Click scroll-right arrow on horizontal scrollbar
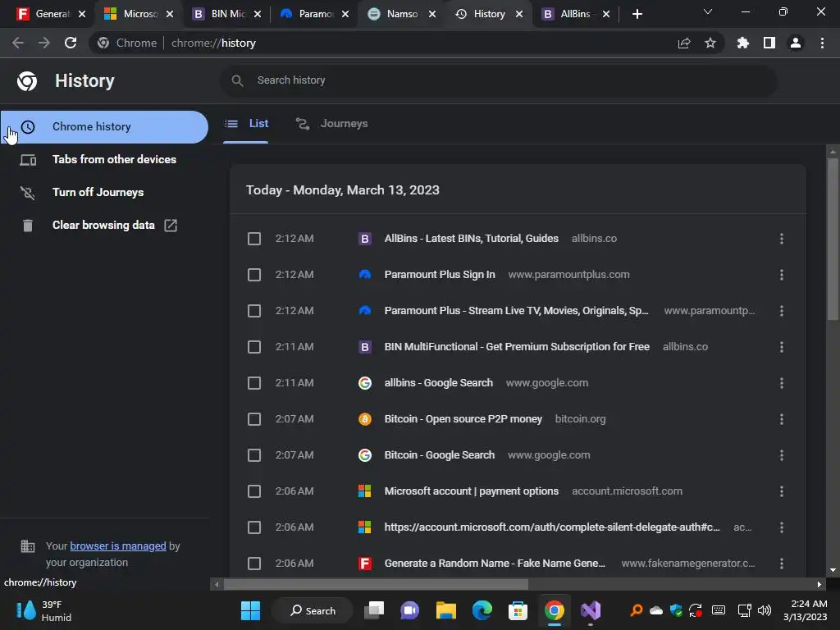 coord(819,584)
